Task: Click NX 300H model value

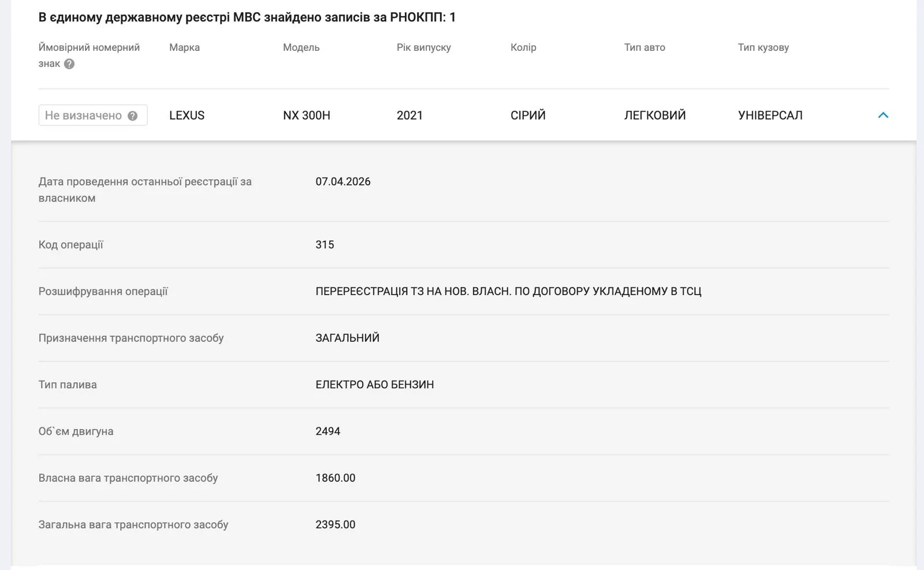Action: coord(307,116)
